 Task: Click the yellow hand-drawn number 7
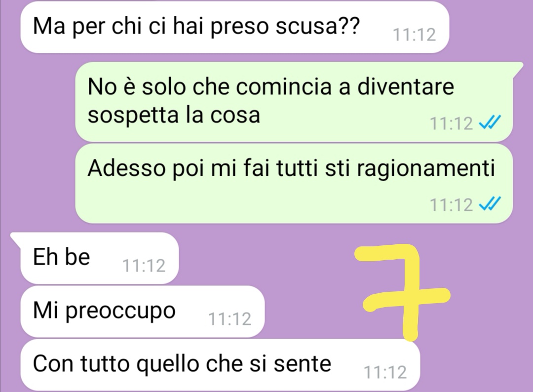pyautogui.click(x=402, y=292)
